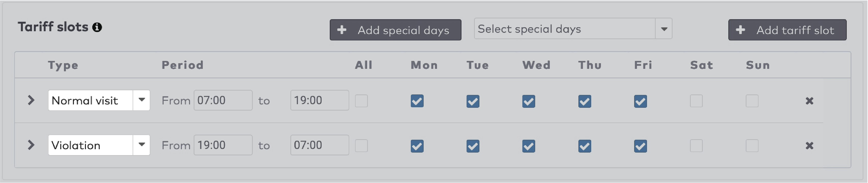This screenshot has width=868, height=183.
Task: Enable Sunday for the Violation slot
Action: coord(752,146)
